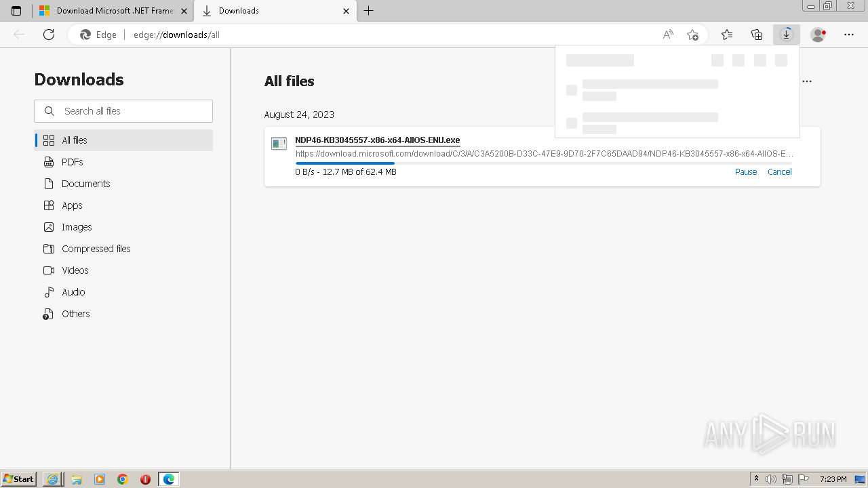Pause the NDP46 download
The height and width of the screenshot is (488, 868).
pos(746,172)
